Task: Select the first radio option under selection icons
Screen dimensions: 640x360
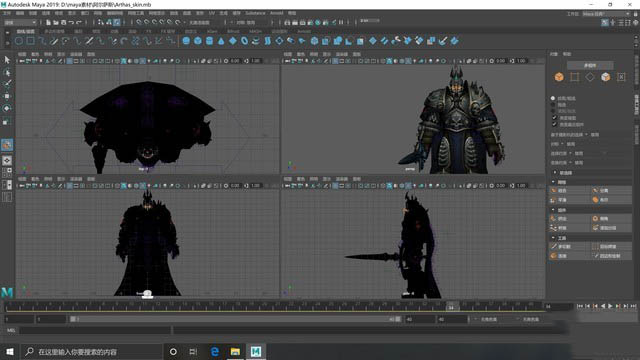Action: (x=553, y=98)
